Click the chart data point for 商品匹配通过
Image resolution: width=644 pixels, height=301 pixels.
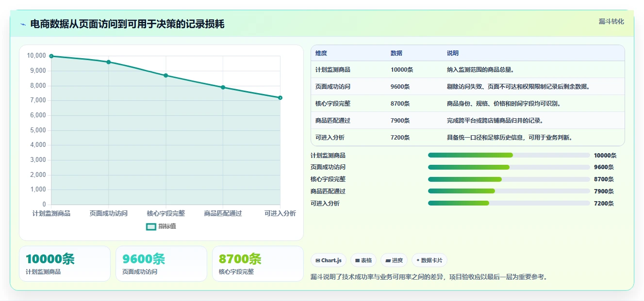[223, 87]
